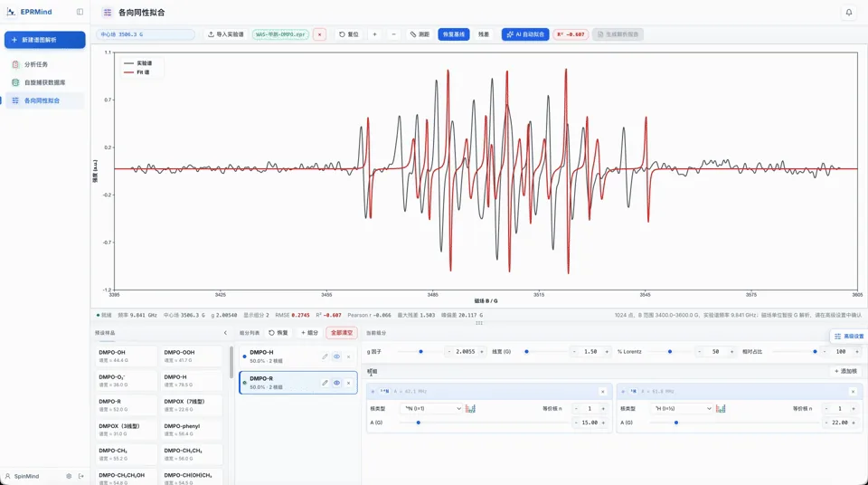Click the g 因子 slider

pos(420,351)
